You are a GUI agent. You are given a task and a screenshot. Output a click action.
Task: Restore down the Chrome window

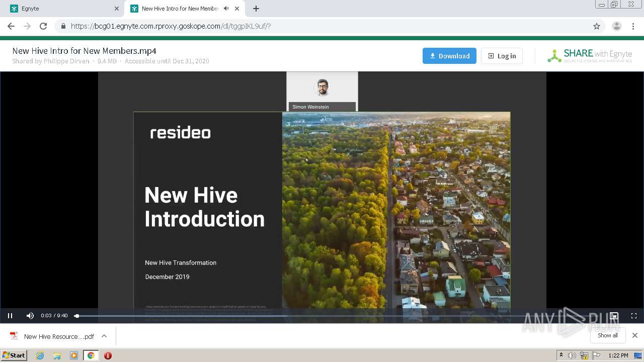click(614, 5)
